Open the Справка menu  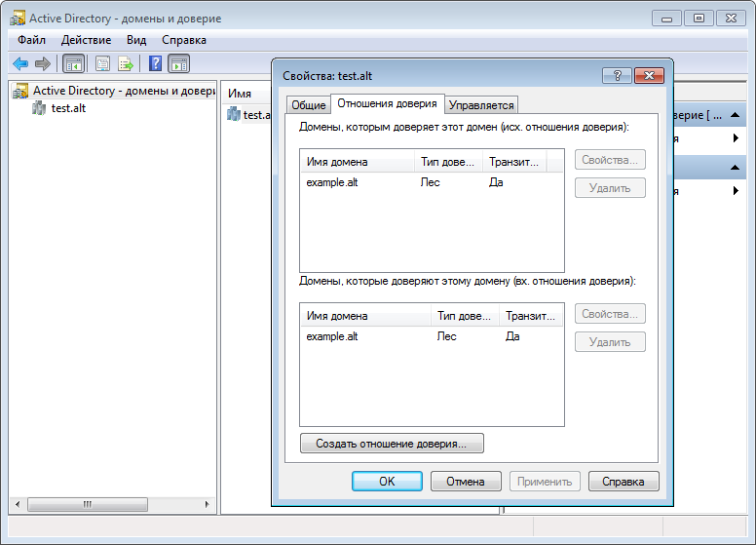coord(184,40)
